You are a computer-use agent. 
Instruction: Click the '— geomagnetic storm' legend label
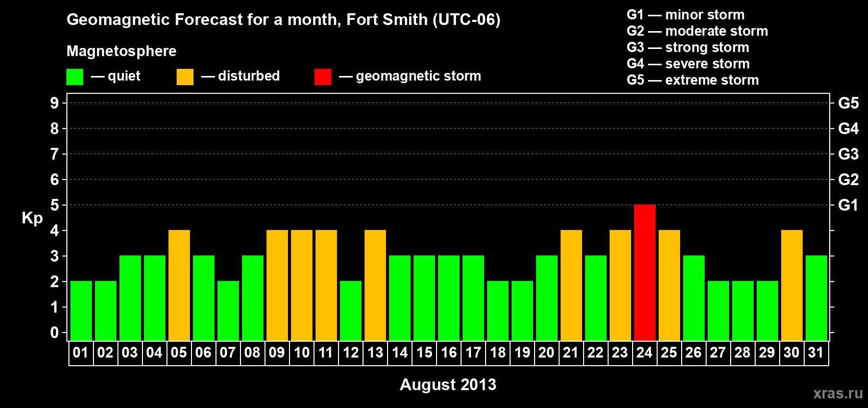pos(410,76)
